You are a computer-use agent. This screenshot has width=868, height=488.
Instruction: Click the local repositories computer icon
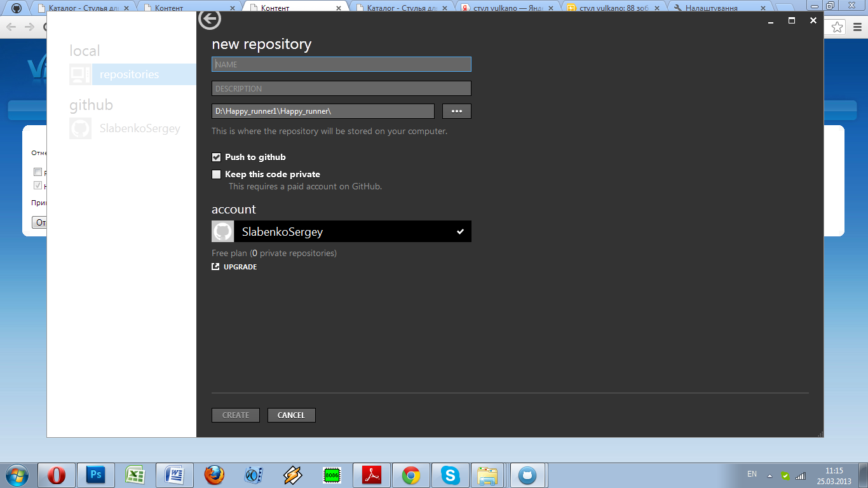coord(80,74)
